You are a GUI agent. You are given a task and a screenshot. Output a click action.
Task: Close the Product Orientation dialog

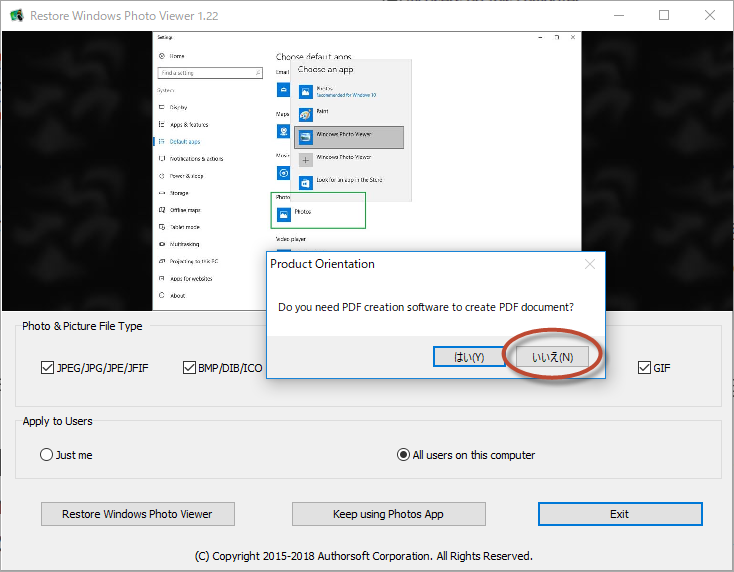[x=590, y=264]
